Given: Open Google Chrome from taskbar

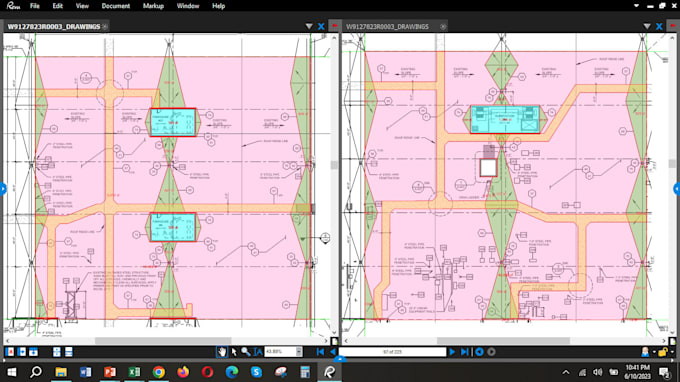Looking at the screenshot, I should click(x=159, y=372).
